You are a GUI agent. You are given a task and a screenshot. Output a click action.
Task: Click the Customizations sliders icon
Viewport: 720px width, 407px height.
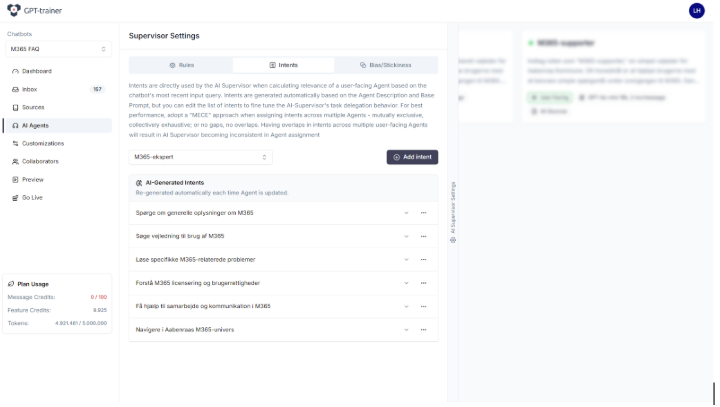click(x=15, y=143)
